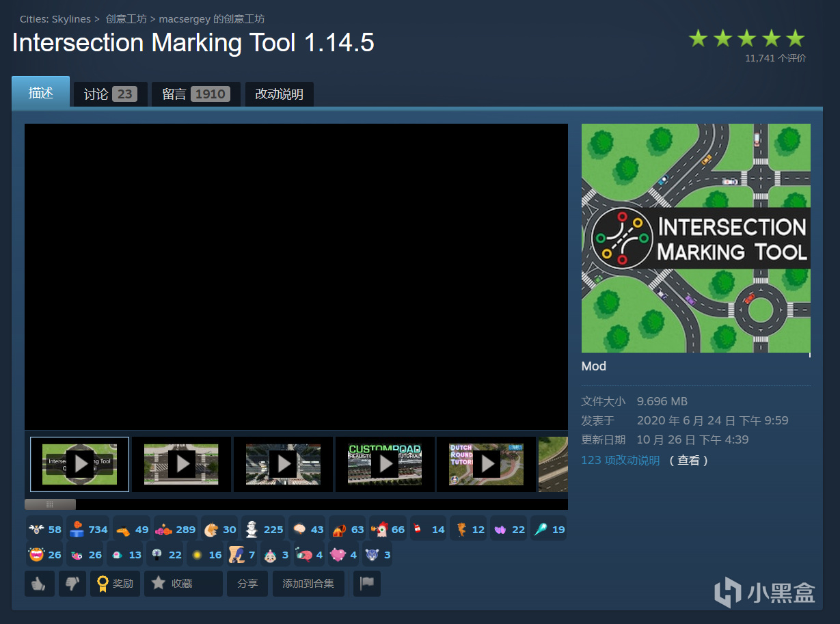Click the statue bust award showing 225
The image size is (840, 624).
click(264, 529)
